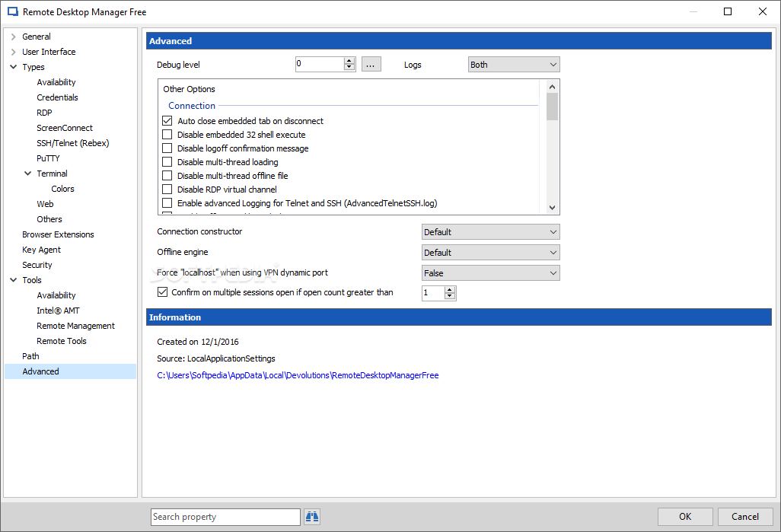The image size is (781, 532).
Task: Open the Logs dropdown
Action: 514,65
